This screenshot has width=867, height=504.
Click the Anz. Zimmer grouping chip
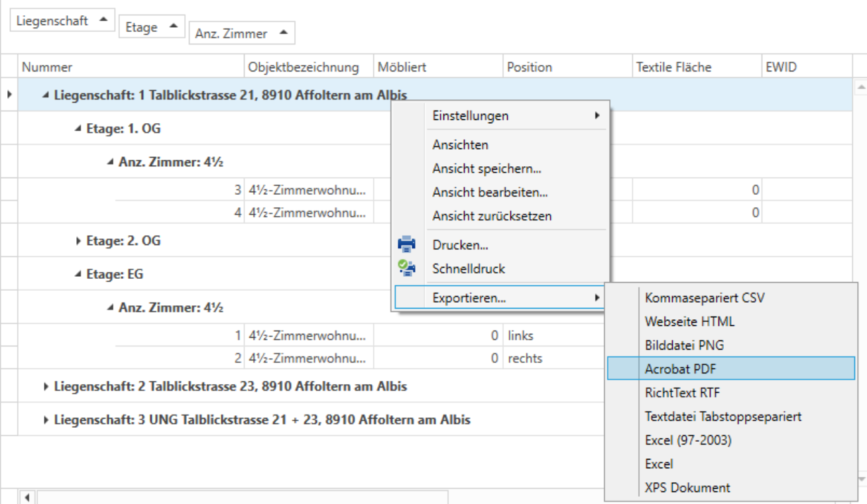point(242,33)
